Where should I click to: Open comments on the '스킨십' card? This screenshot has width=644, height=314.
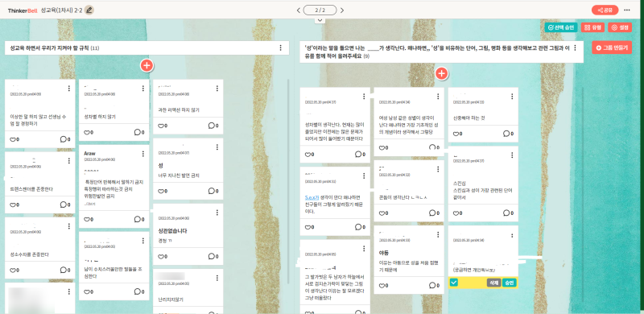[x=508, y=213]
